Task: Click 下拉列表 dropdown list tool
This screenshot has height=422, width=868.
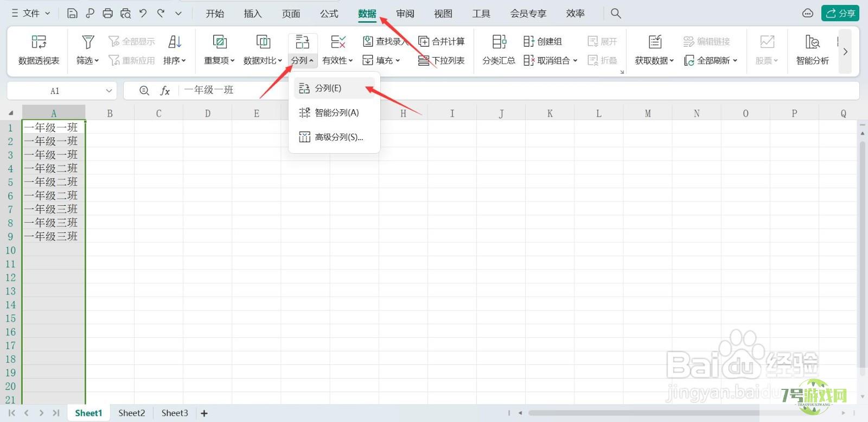Action: click(442, 60)
